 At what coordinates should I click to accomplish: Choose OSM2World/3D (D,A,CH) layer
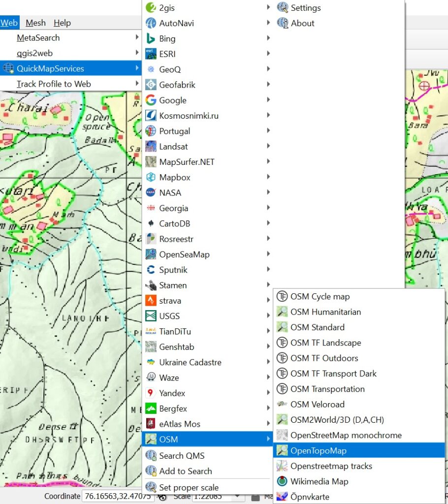point(359,420)
